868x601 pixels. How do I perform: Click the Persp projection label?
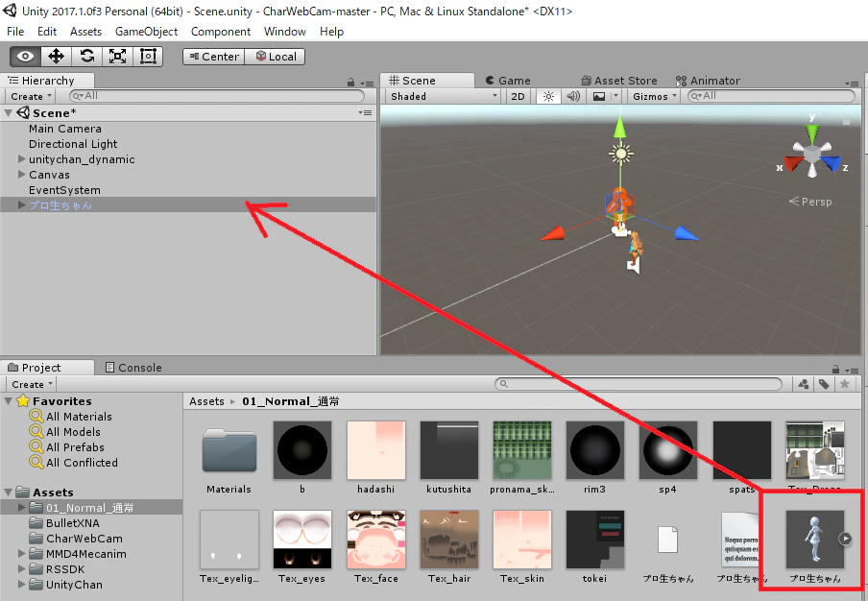(x=810, y=202)
